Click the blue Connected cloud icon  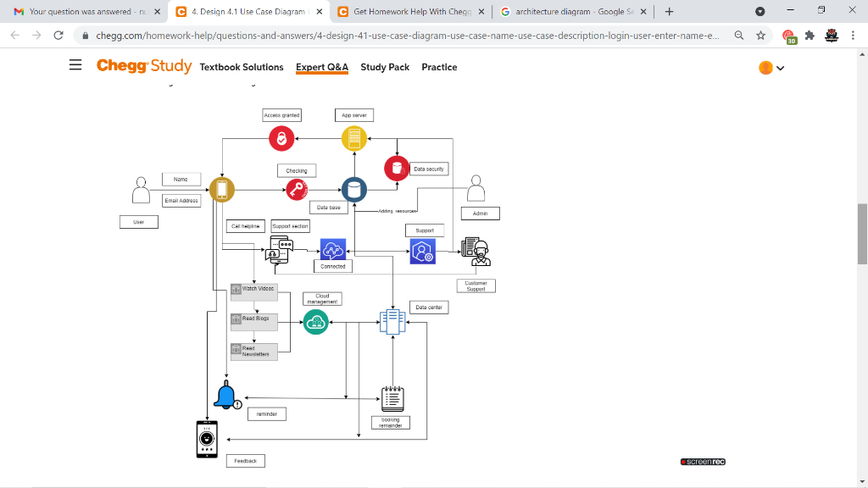pos(331,248)
